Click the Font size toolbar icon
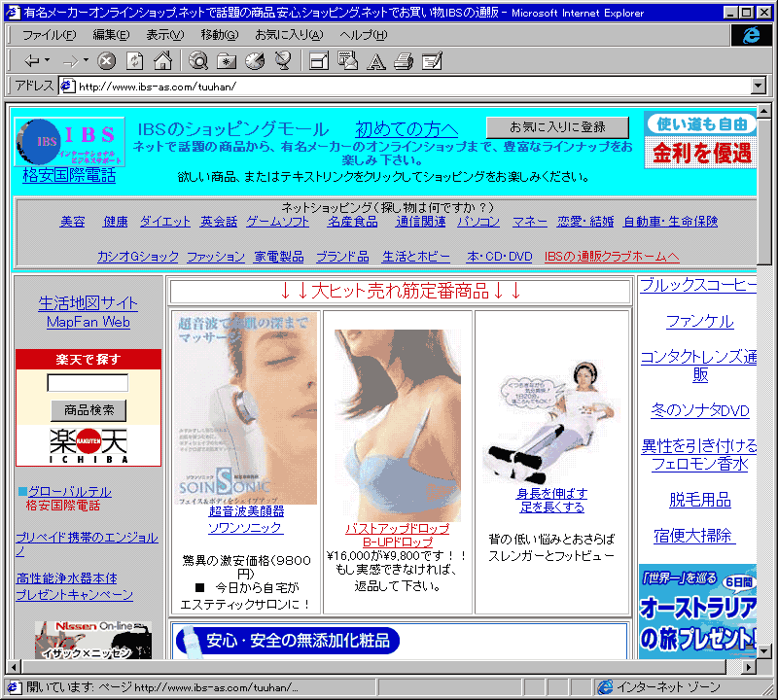This screenshot has height=700, width=778. (x=375, y=61)
